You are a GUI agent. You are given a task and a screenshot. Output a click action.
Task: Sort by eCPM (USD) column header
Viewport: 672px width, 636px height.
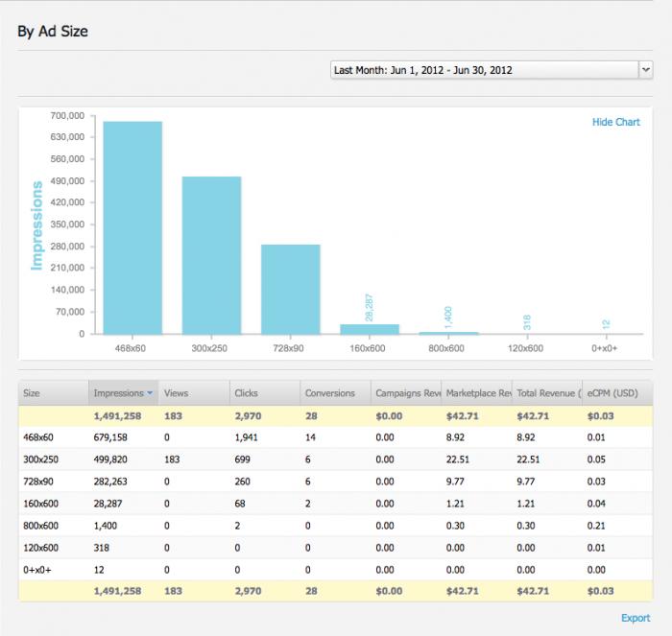[614, 392]
